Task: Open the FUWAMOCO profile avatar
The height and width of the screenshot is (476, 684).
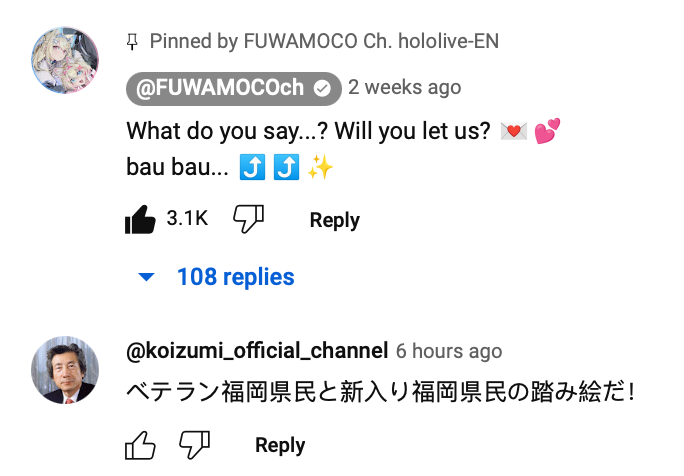Action: (65, 60)
